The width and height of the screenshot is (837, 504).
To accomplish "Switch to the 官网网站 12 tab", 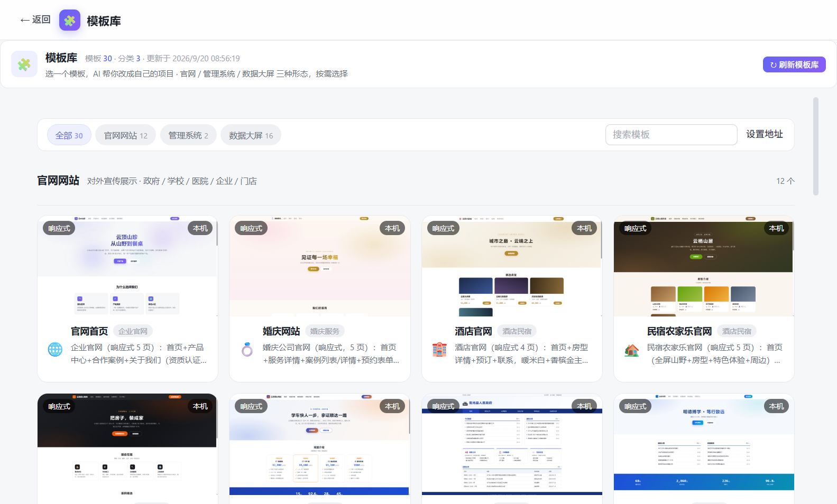I will click(126, 135).
